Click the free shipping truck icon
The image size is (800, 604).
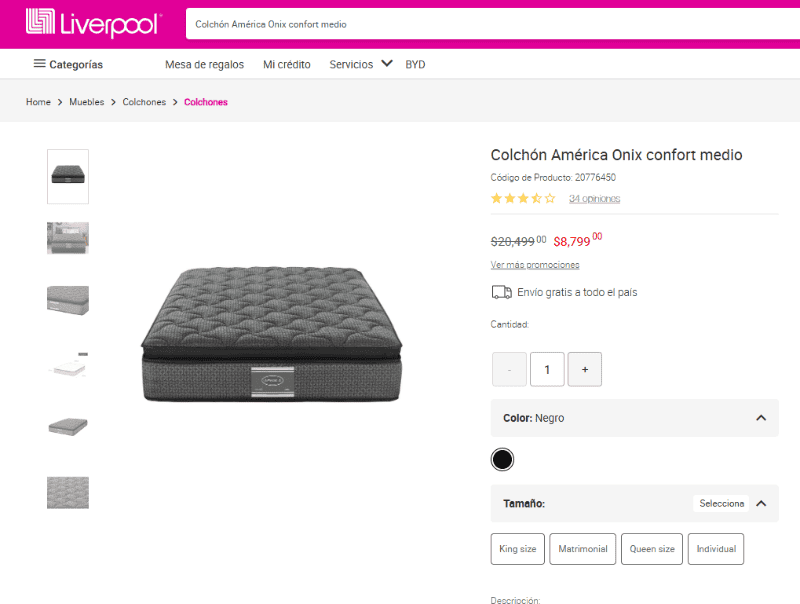pyautogui.click(x=501, y=292)
